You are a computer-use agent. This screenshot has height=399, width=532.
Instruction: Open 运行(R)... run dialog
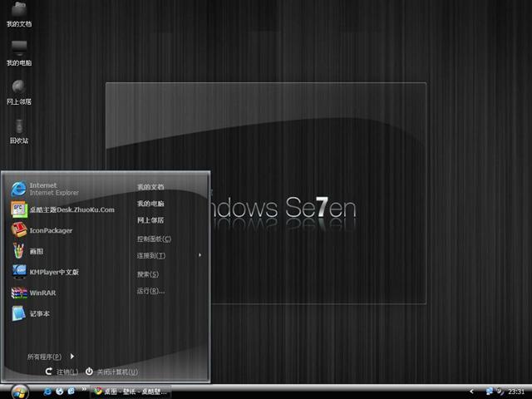pos(151,291)
